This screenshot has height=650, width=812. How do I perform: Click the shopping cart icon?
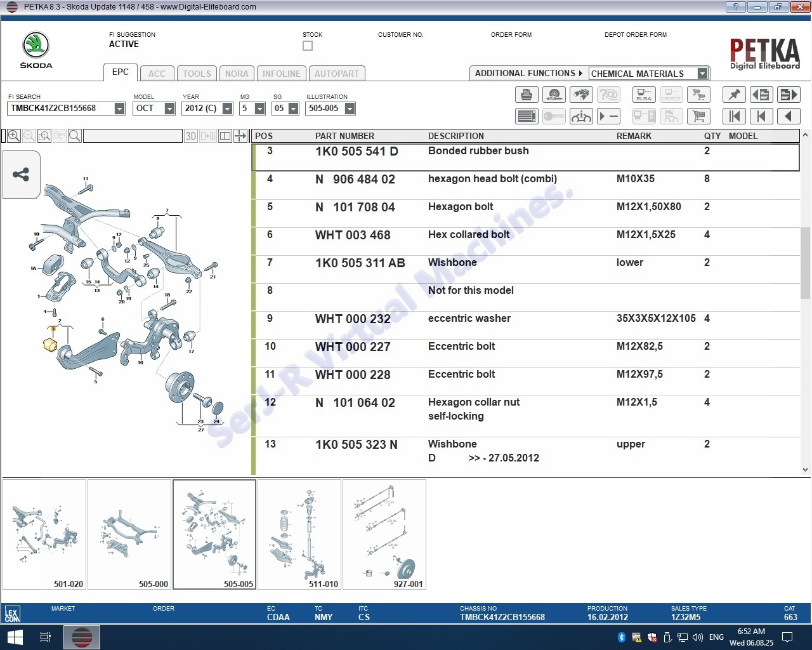coord(698,116)
